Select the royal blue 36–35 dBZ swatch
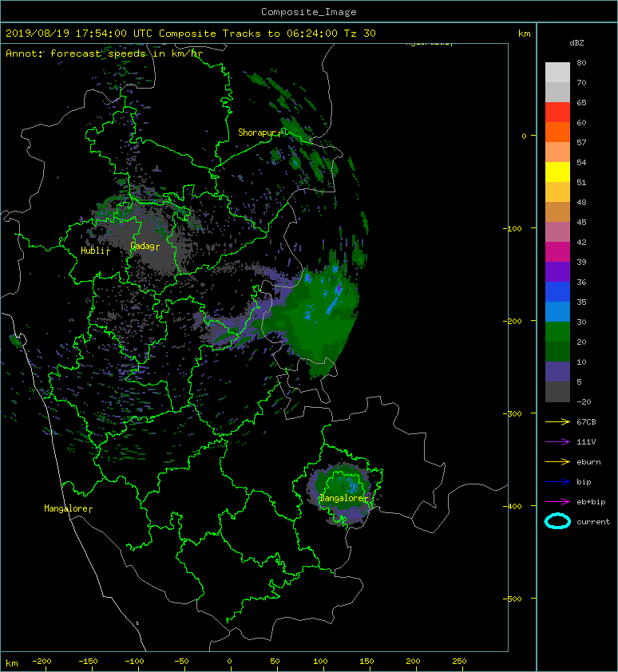Screen dimensions: 618x672 (557, 291)
